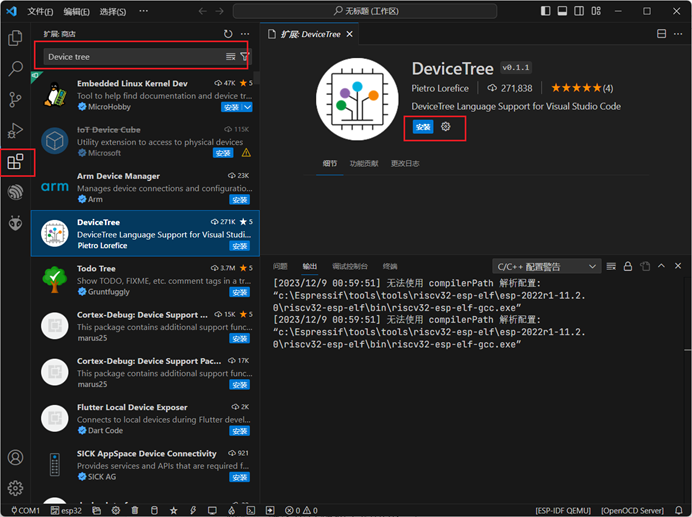The height and width of the screenshot is (517, 692).
Task: Open the Explorer view in activity bar
Action: click(15, 38)
